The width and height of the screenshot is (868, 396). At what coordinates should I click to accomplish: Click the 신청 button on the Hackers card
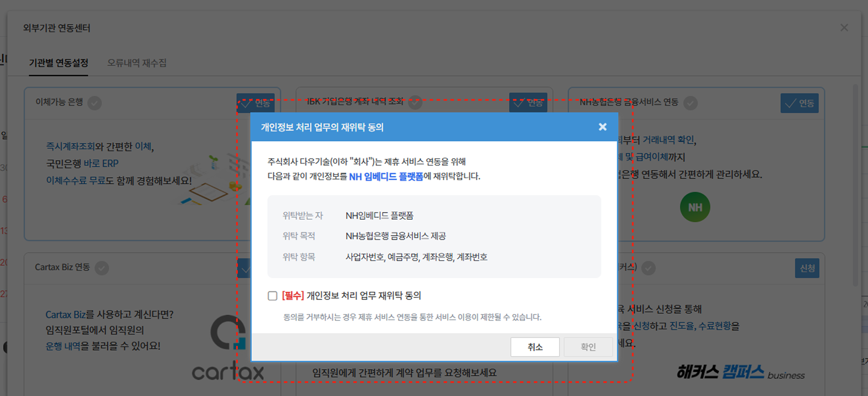(807, 268)
